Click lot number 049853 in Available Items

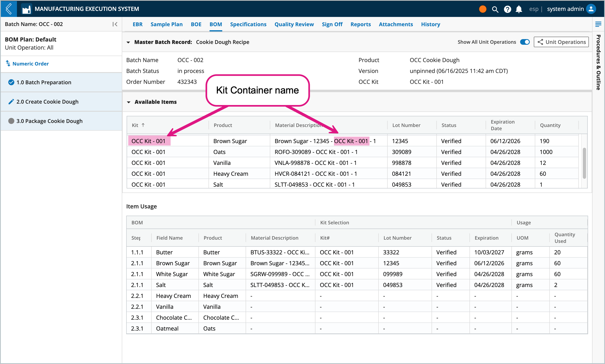pos(402,184)
